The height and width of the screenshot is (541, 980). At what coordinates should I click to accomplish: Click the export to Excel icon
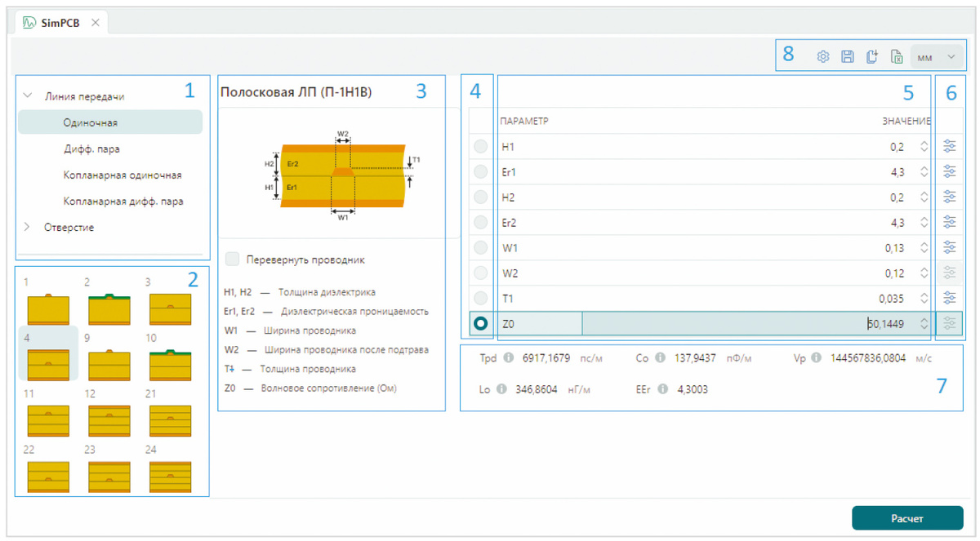pos(897,57)
